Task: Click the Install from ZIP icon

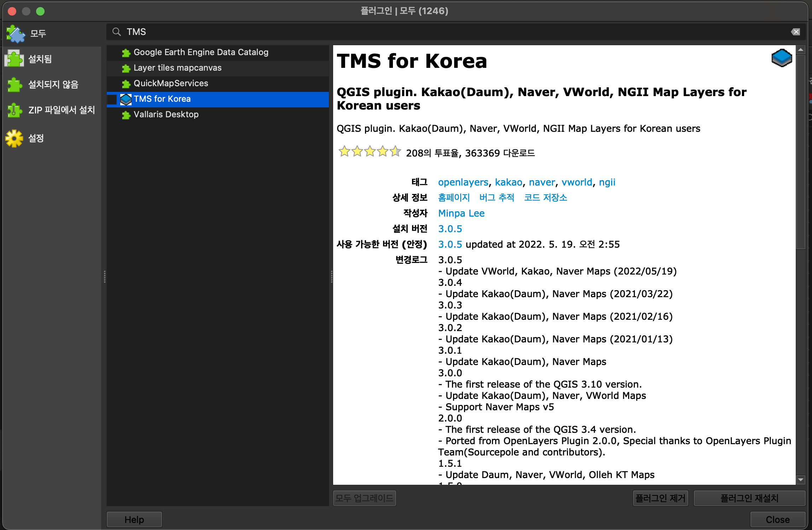Action: (x=15, y=110)
